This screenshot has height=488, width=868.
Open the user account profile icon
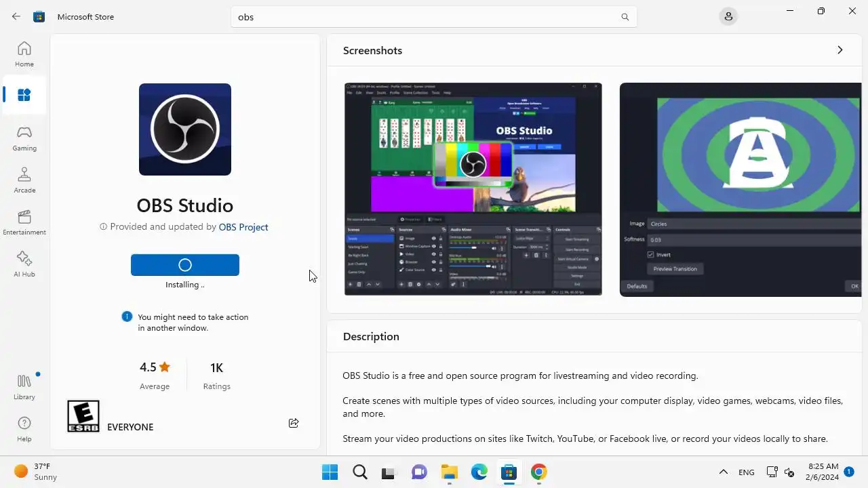(728, 17)
